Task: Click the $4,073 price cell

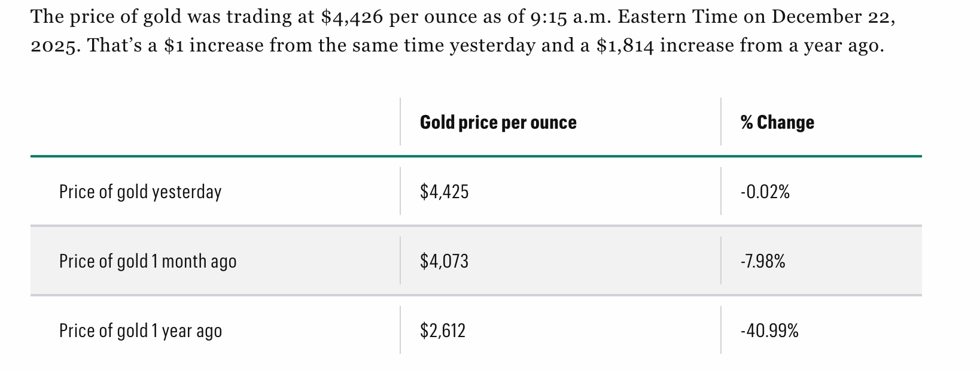Action: pos(444,261)
